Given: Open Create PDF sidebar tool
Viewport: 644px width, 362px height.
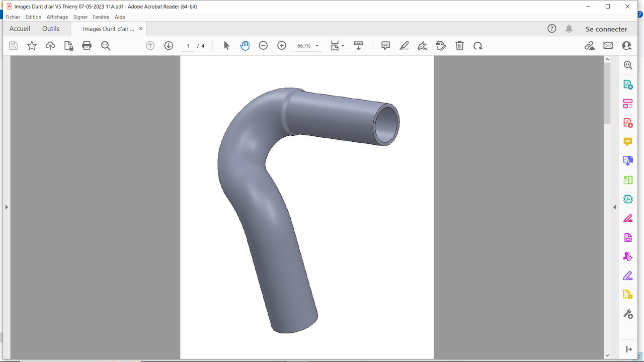Looking at the screenshot, I should [628, 123].
